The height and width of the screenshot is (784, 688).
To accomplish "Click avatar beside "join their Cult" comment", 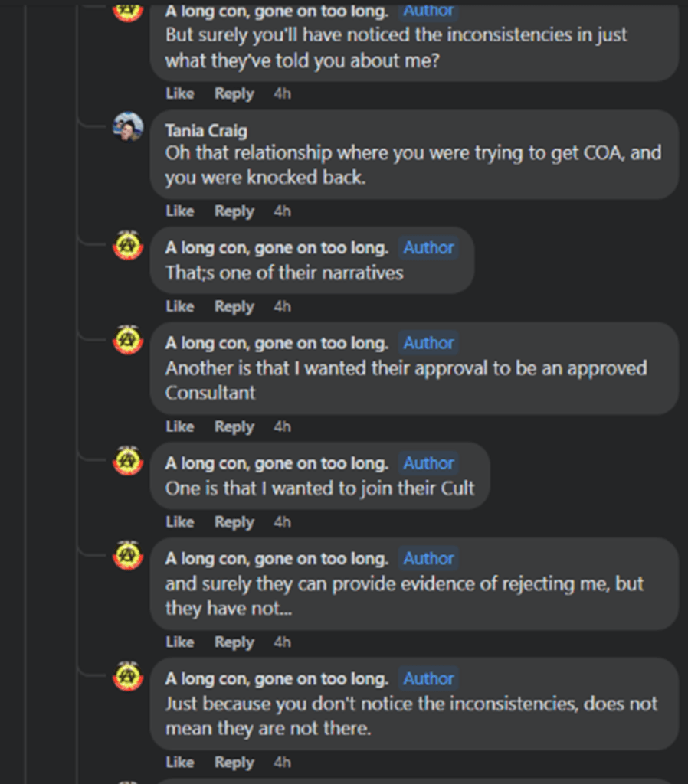I will 128,461.
